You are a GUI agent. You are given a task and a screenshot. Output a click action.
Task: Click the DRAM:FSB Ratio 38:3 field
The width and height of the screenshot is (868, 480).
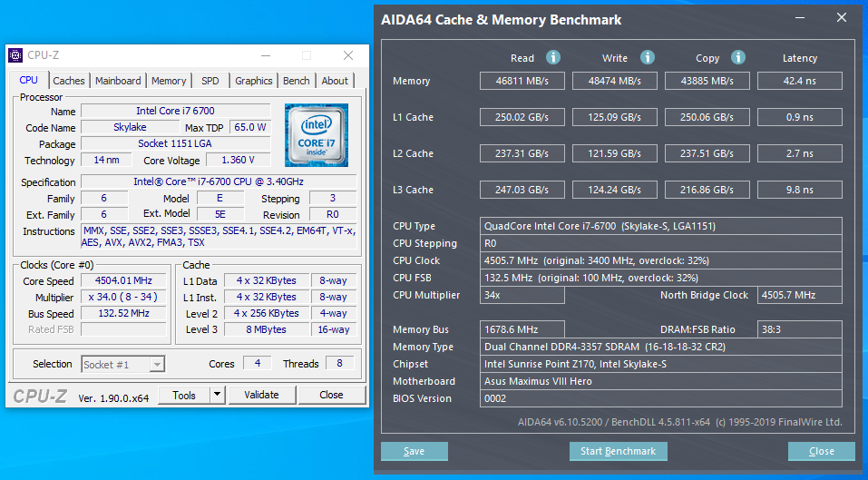tap(800, 329)
